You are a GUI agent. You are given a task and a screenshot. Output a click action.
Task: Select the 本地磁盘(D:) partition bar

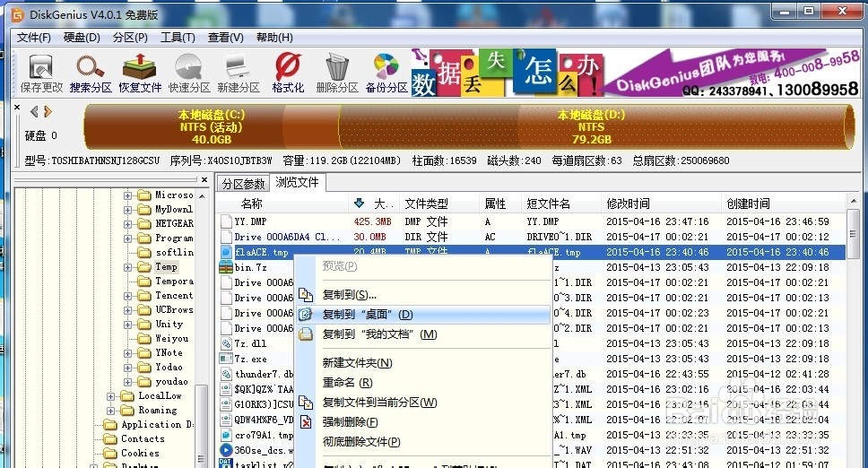pyautogui.click(x=596, y=126)
